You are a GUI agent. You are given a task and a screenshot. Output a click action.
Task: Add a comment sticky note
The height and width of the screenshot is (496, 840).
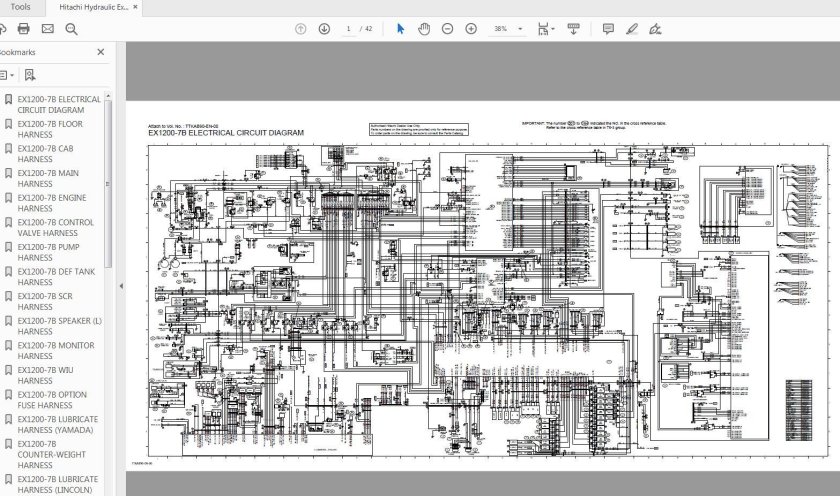(x=608, y=29)
